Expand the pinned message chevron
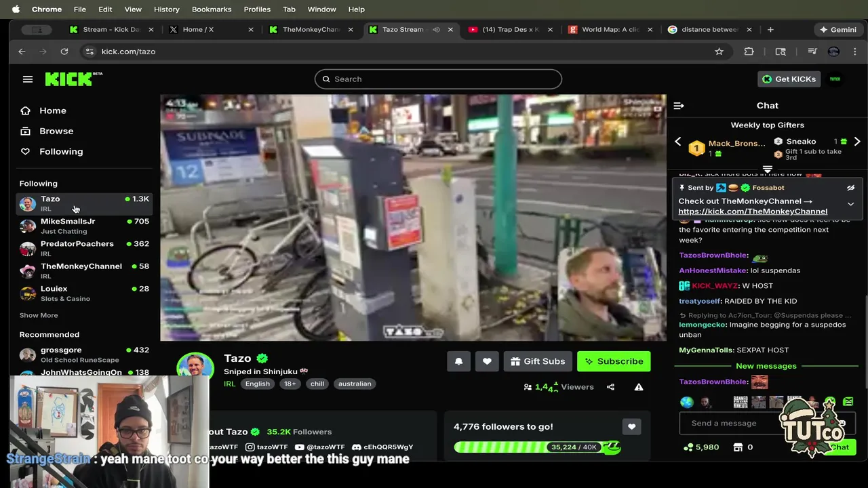The image size is (868, 488). pyautogui.click(x=850, y=204)
